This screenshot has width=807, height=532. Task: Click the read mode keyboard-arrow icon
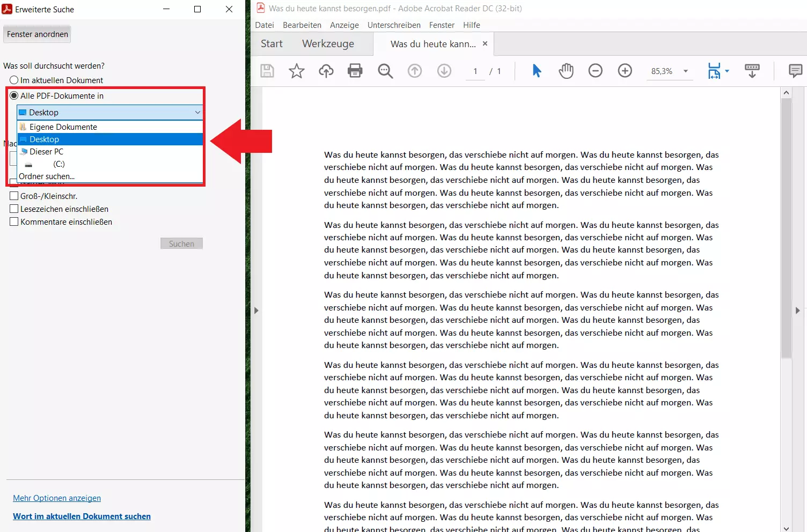752,71
